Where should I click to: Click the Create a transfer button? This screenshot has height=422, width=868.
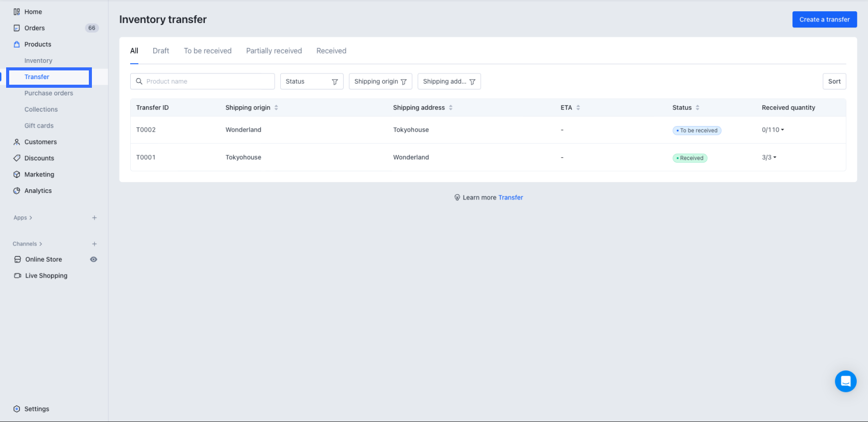click(x=824, y=19)
